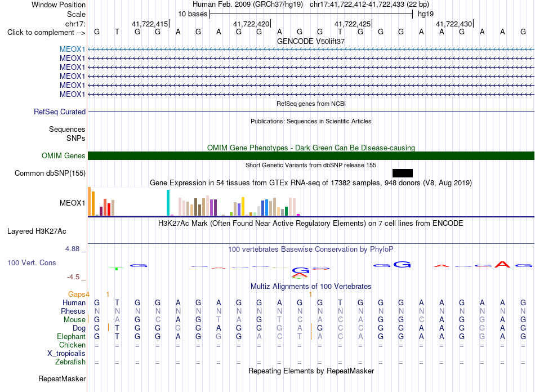This screenshot has width=535, height=392.
Task: Open the 'OMIM Gene Phenotypes' track title
Action: [311, 148]
